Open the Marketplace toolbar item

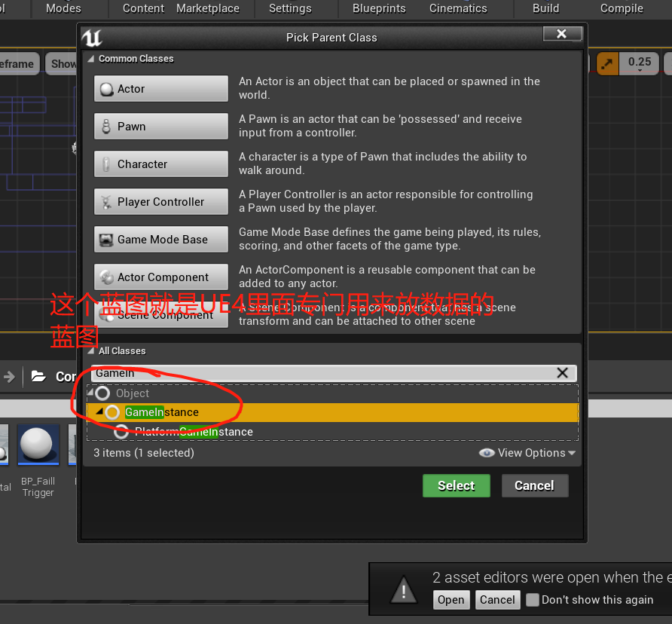208,8
